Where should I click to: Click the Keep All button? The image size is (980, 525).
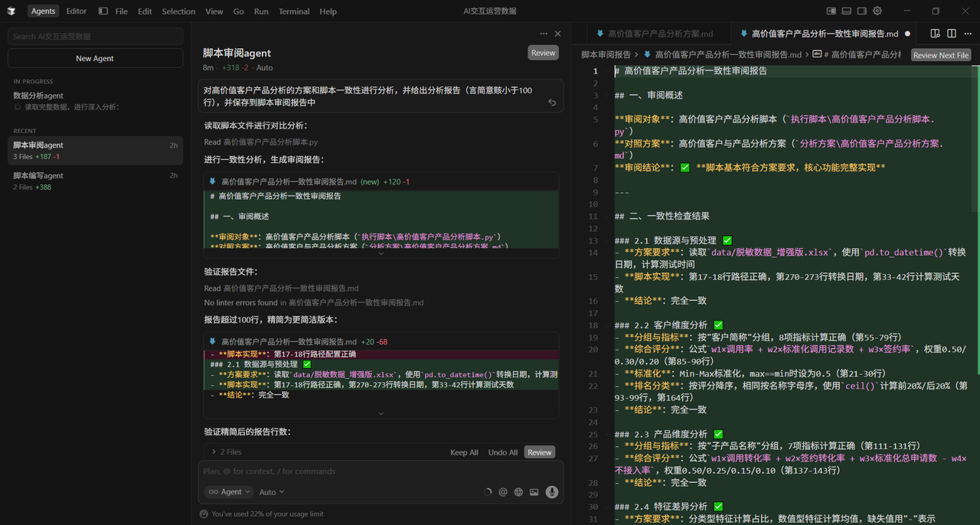point(464,452)
